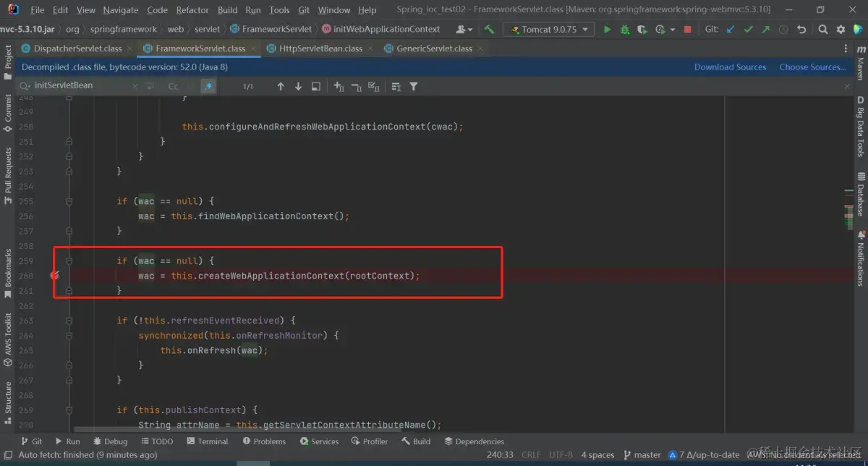Collapse code block at line 255 fold marker

coord(69,201)
